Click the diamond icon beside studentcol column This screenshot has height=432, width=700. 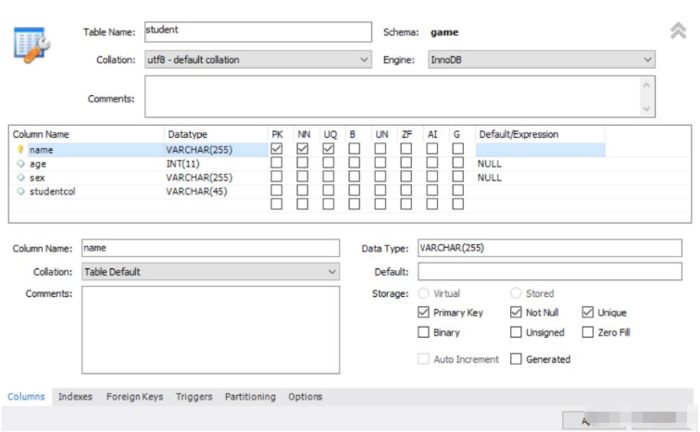[x=20, y=192]
